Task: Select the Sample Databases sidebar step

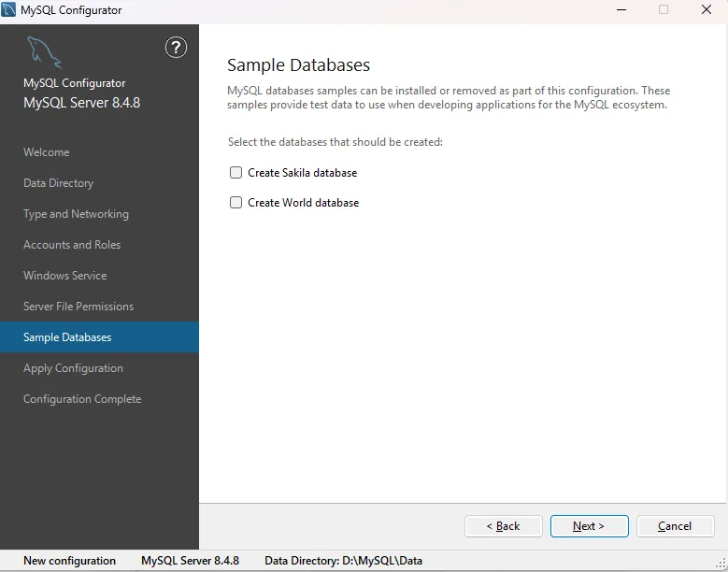Action: (x=99, y=337)
